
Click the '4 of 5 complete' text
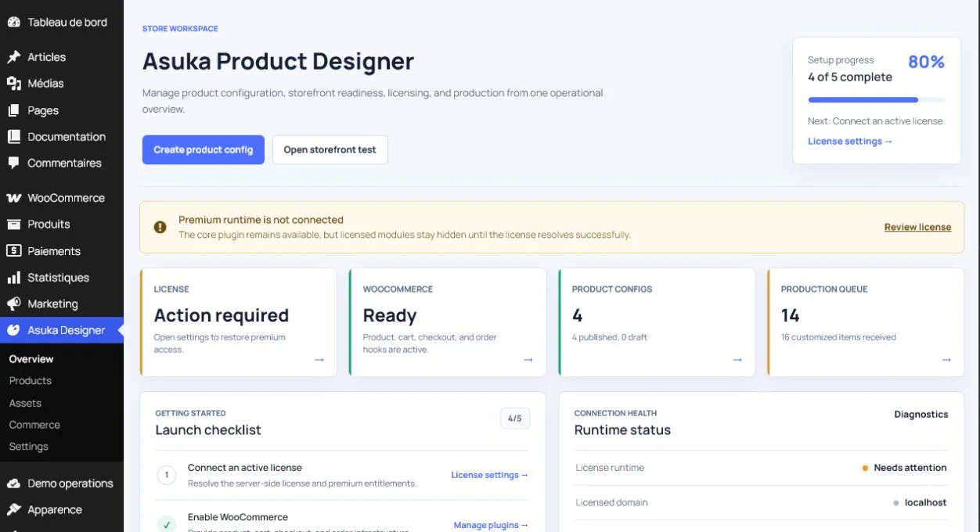click(850, 77)
